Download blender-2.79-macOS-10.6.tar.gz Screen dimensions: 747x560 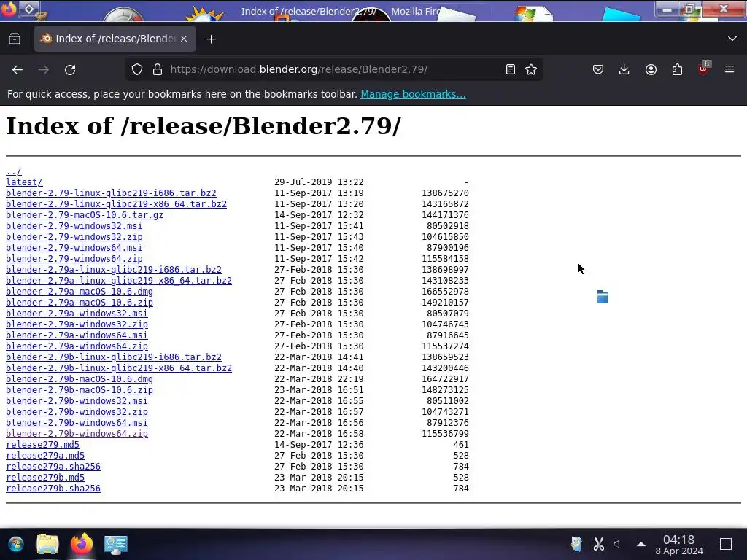[x=85, y=215]
